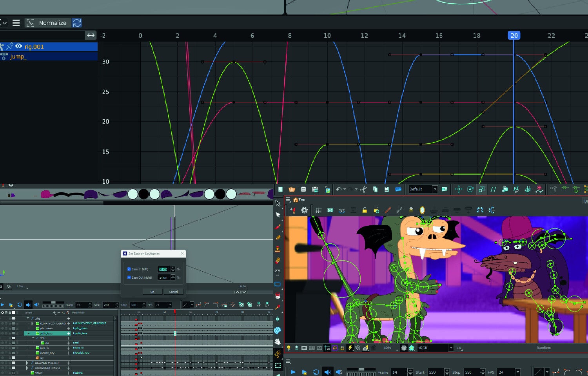Click OK in Set Ease dialog
The width and height of the screenshot is (588, 376).
(x=152, y=292)
